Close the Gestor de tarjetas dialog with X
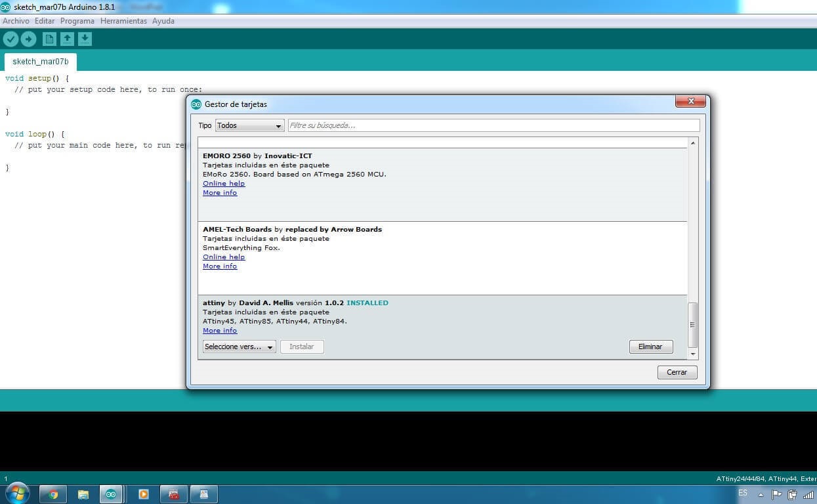The image size is (817, 504). point(690,102)
